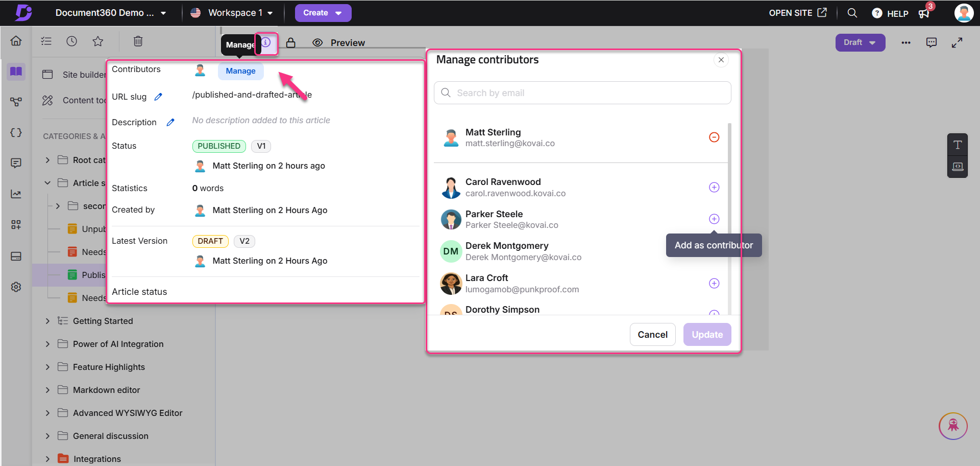980x466 pixels.
Task: Close the Manage contributors dialog
Action: click(x=721, y=60)
